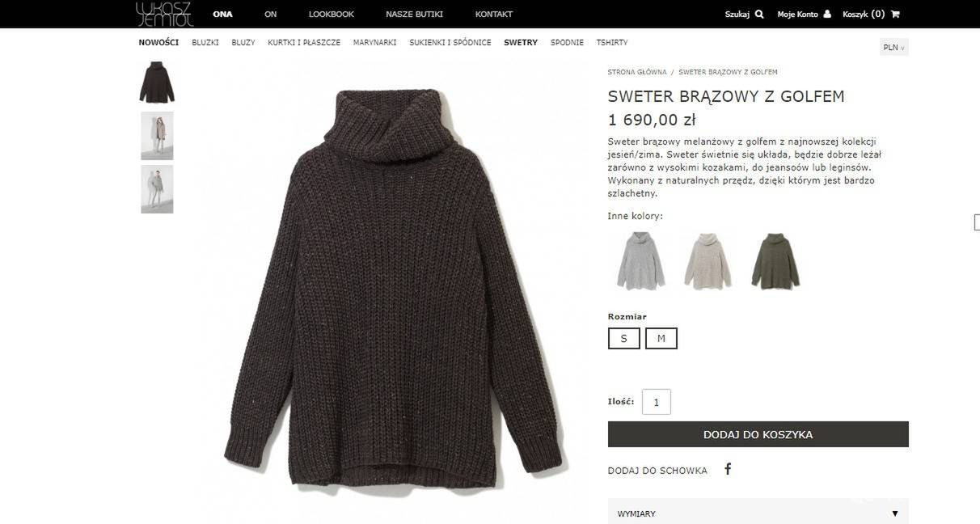980x524 pixels.
Task: Go to Nasze Butiki page
Action: point(414,14)
